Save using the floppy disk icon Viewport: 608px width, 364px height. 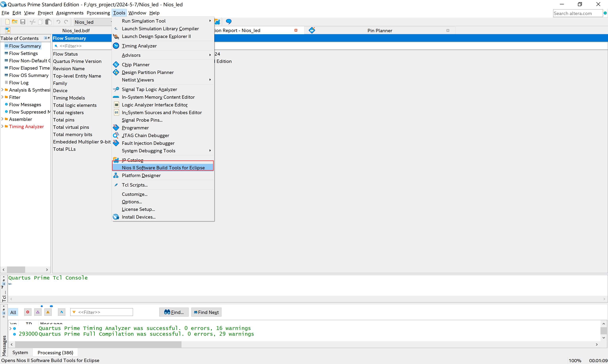click(x=23, y=22)
